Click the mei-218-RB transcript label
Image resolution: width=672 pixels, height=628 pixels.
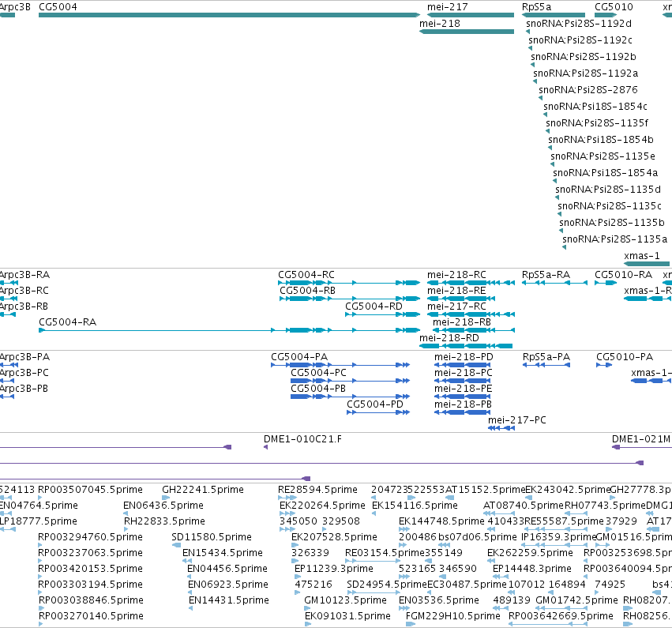pos(462,322)
